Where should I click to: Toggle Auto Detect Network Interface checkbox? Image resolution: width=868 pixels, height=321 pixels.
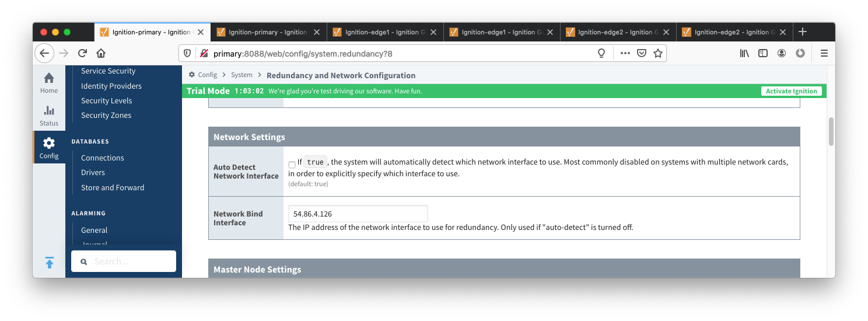click(292, 165)
